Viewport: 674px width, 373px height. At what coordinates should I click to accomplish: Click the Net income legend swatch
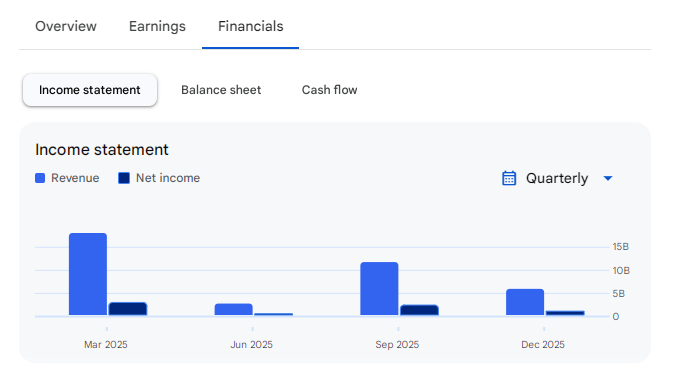click(124, 178)
